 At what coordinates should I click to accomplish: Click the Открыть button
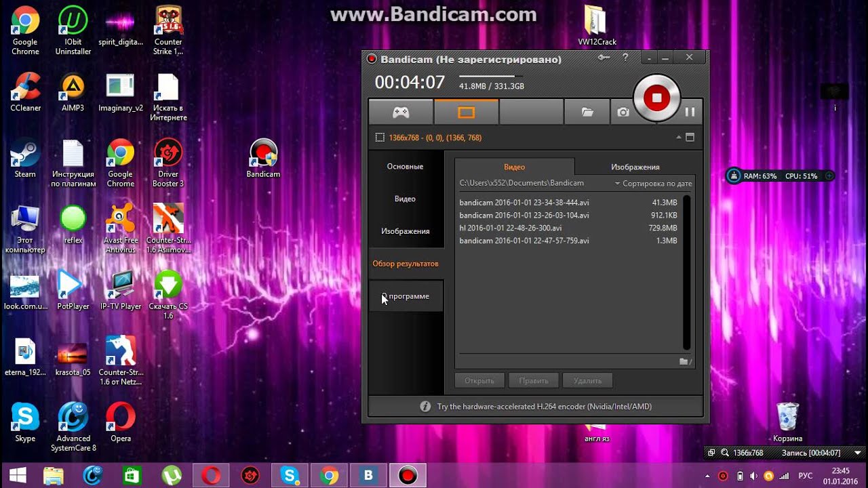(x=479, y=381)
